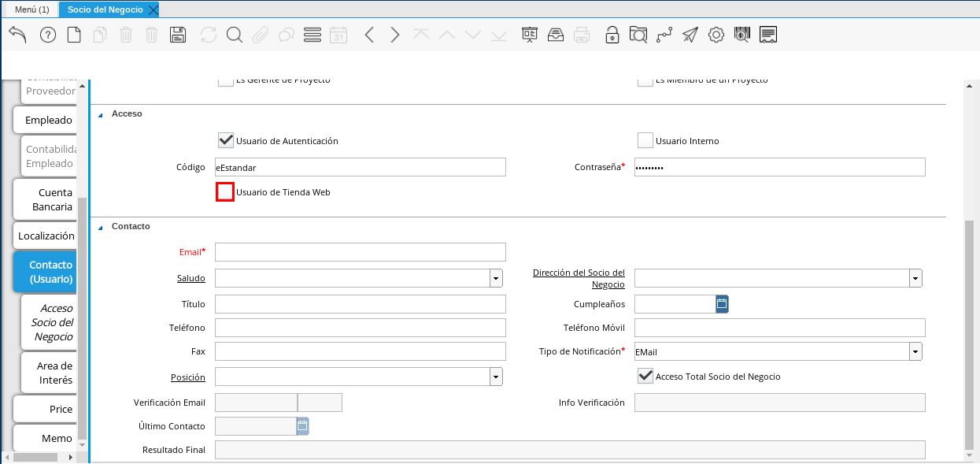Open the process gear icon

coord(716,35)
